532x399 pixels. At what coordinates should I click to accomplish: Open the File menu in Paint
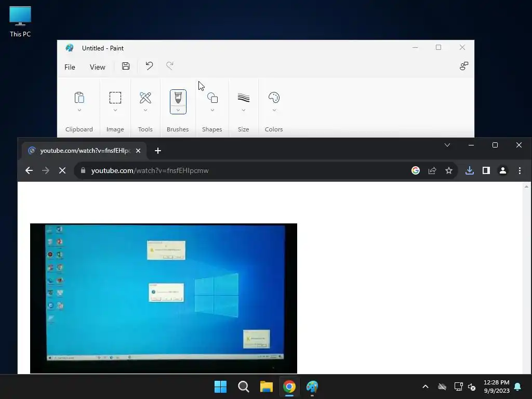pos(70,67)
